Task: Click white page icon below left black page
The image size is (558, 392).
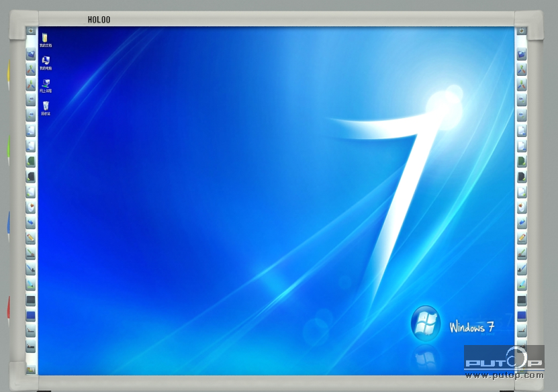Action: pyautogui.click(x=31, y=192)
